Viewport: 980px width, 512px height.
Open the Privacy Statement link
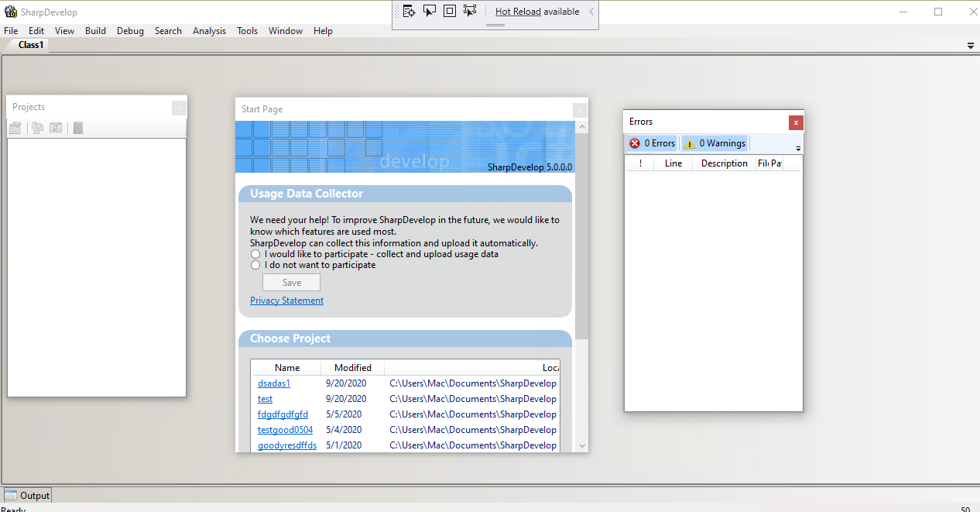(286, 301)
